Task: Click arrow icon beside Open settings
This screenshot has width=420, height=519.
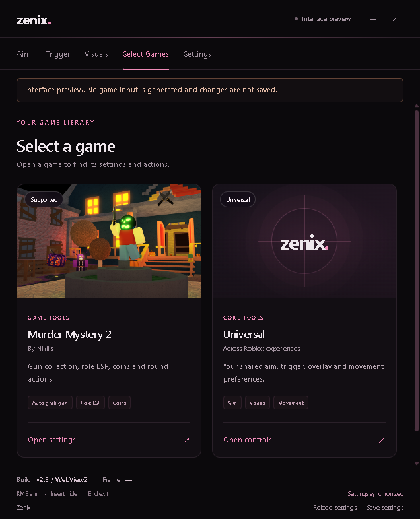Action: tap(186, 440)
